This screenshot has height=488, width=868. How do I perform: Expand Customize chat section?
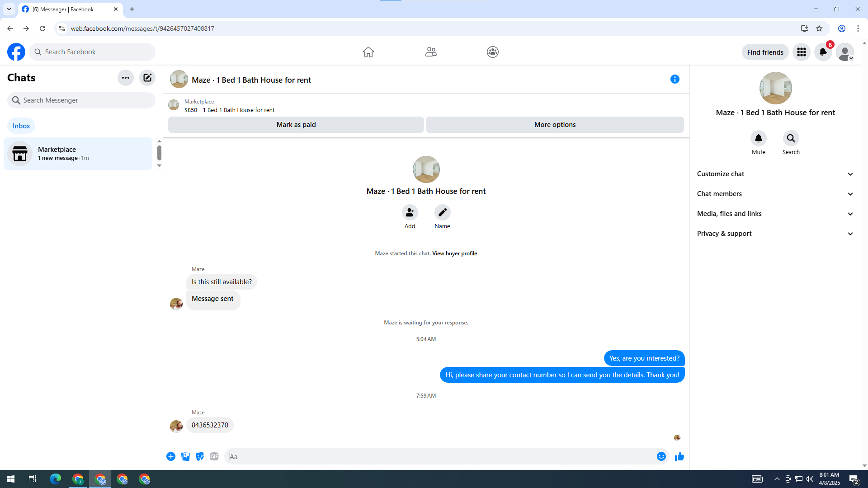(775, 174)
